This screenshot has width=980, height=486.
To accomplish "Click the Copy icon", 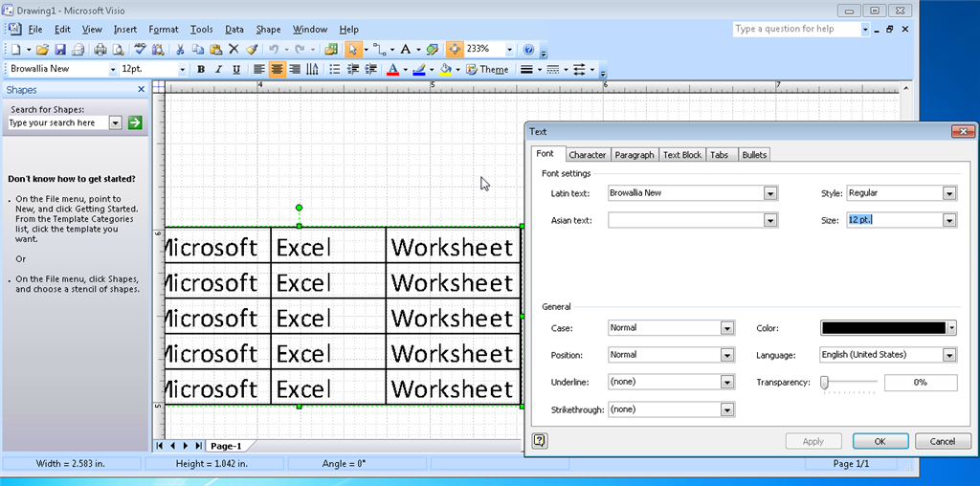I will [x=198, y=50].
